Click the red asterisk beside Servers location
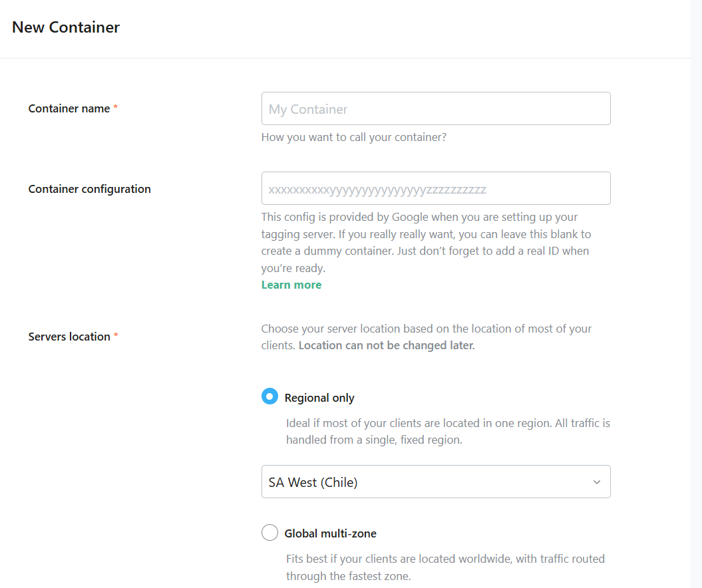 (116, 336)
